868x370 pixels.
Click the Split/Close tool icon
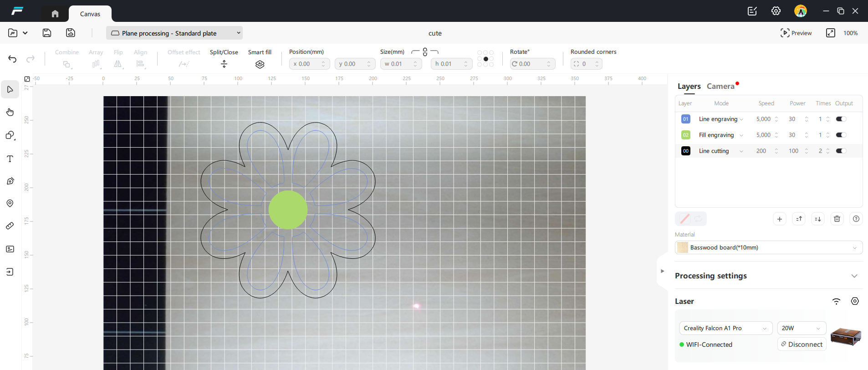[x=224, y=64]
